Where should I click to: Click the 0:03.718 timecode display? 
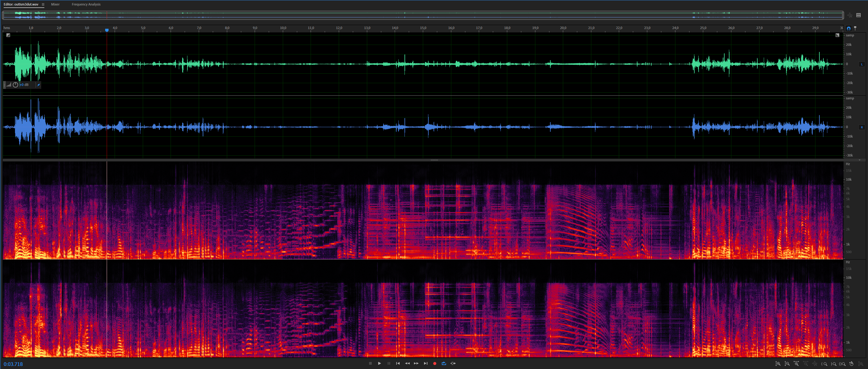click(13, 364)
